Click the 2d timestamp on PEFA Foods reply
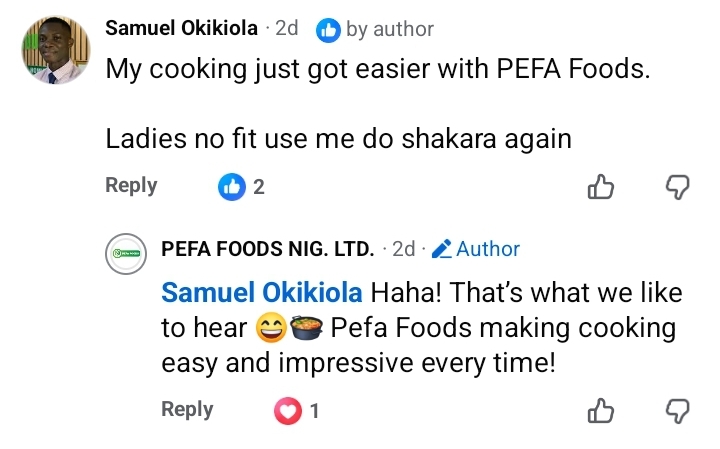 pos(403,249)
